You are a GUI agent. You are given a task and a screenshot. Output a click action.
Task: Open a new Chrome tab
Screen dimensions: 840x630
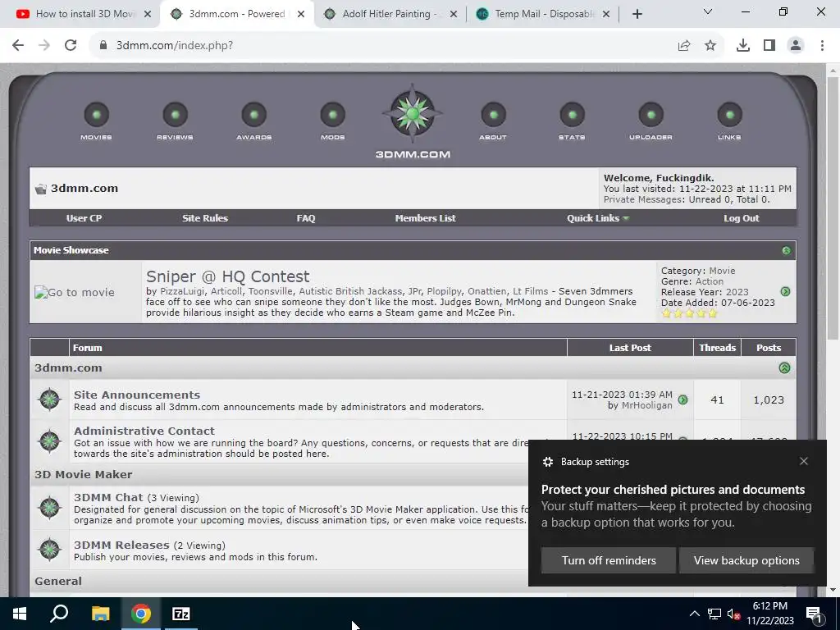[x=637, y=14]
